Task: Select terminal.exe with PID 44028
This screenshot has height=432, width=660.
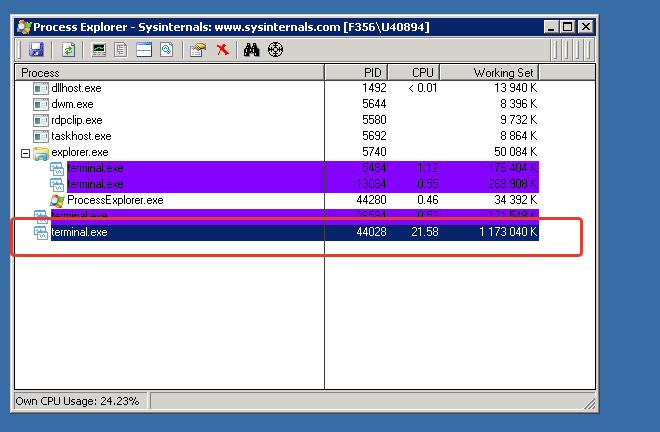Action: pos(286,232)
